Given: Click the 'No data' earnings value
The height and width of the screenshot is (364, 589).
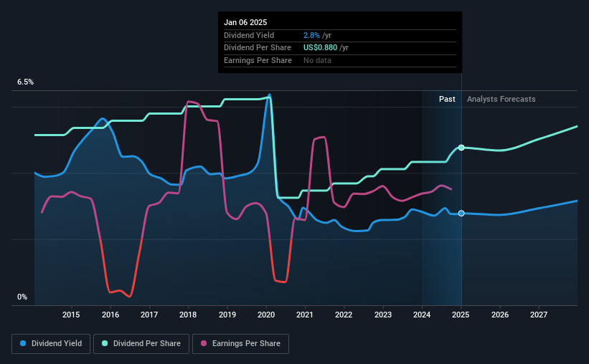Looking at the screenshot, I should (317, 60).
